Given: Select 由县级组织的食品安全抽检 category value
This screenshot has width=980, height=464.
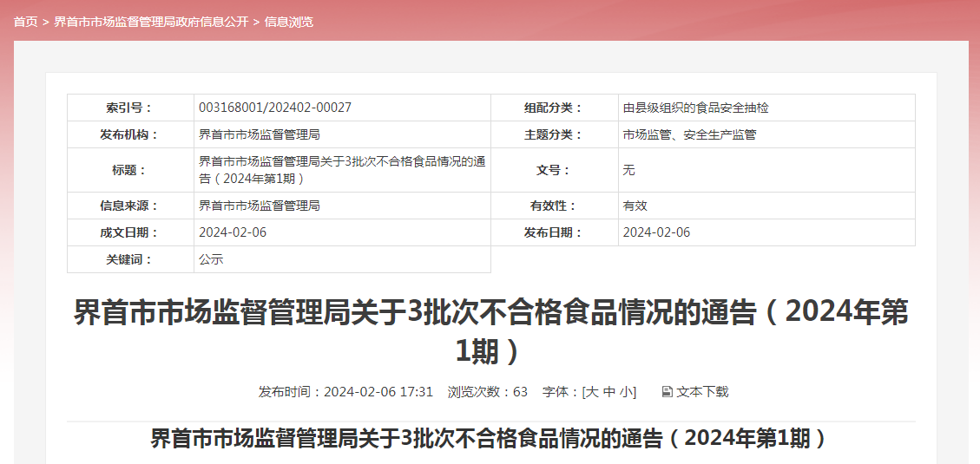Looking at the screenshot, I should [695, 108].
